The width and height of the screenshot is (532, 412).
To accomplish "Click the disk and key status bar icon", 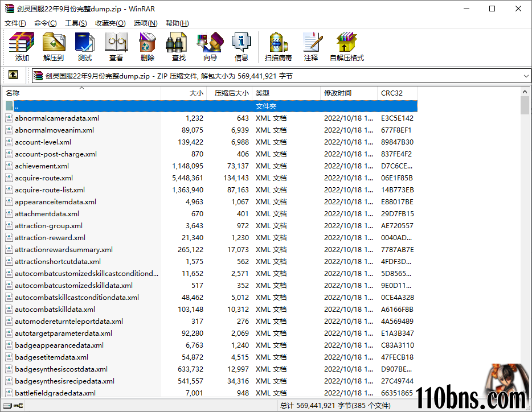I will pyautogui.click(x=13, y=406).
